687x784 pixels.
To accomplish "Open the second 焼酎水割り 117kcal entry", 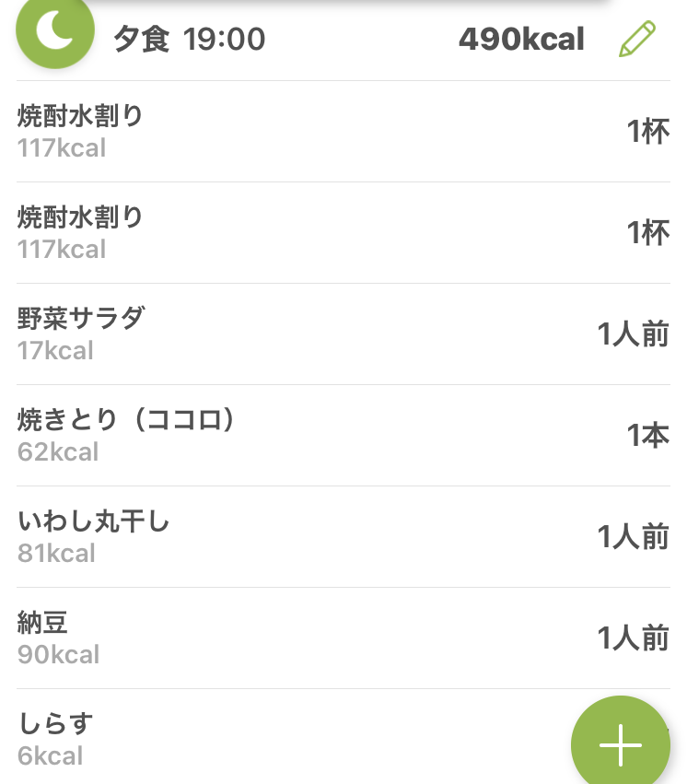I will 343,233.
